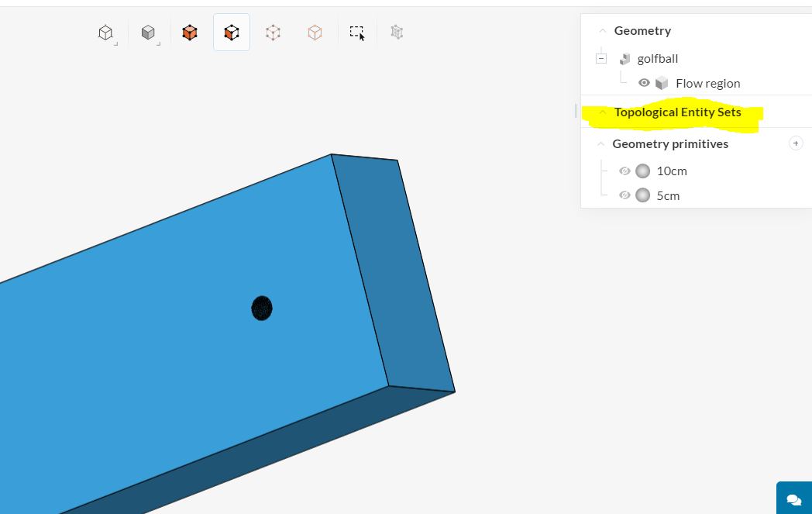Open the solid render mode dropdown
Image resolution: width=812 pixels, height=514 pixels.
[148, 33]
